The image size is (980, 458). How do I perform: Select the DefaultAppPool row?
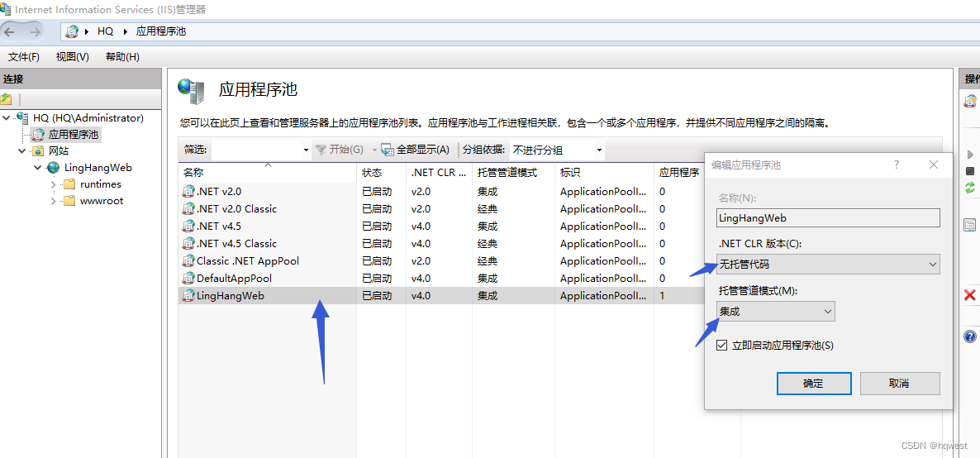441,279
